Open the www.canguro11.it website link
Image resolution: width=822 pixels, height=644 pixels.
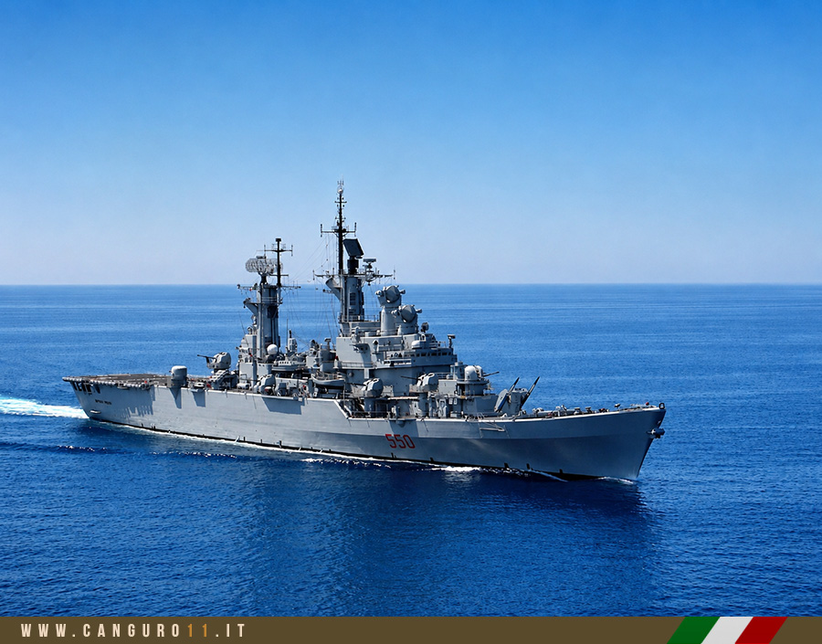(133, 630)
